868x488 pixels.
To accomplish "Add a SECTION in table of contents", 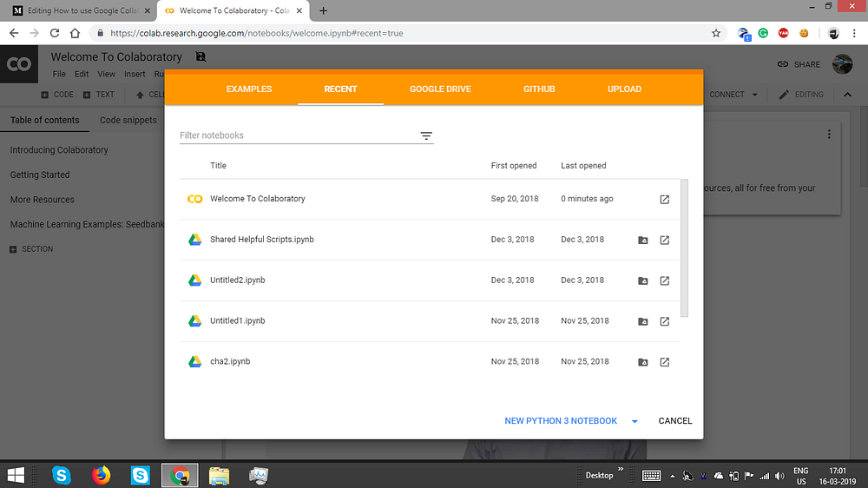I will point(31,249).
